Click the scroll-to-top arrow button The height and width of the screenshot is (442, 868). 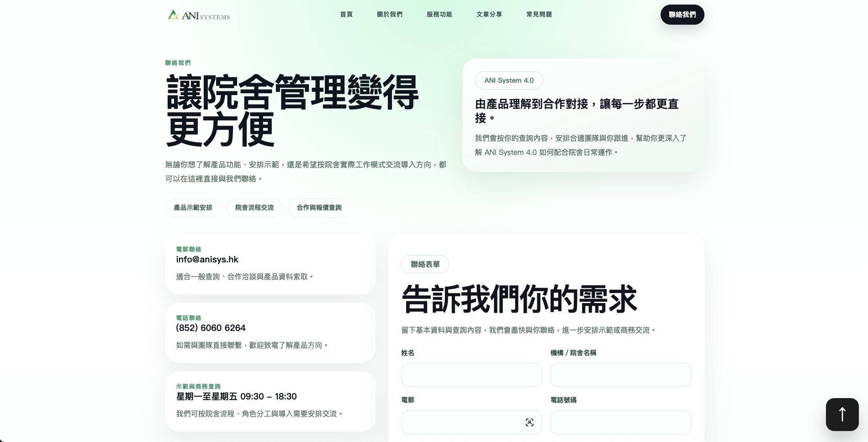click(842, 414)
